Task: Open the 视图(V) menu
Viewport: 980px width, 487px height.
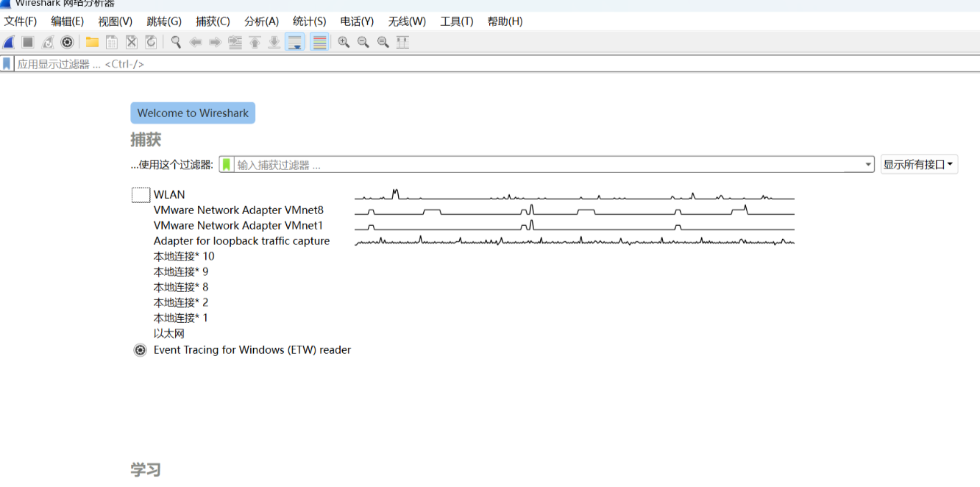Action: (116, 21)
